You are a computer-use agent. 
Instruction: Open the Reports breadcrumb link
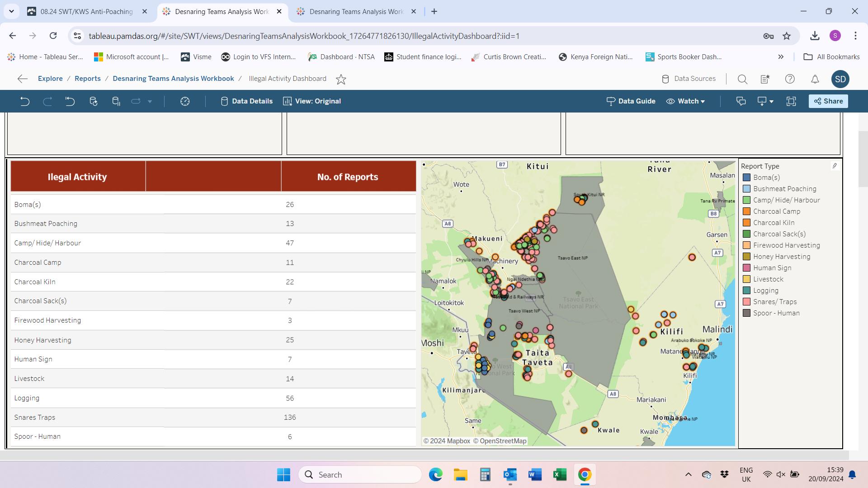coord(88,79)
